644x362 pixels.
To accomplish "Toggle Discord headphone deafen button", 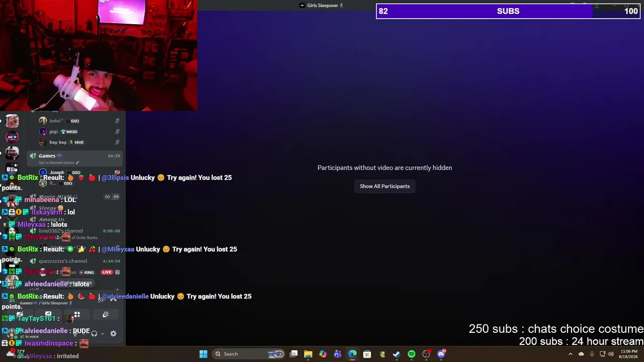I will [x=94, y=333].
